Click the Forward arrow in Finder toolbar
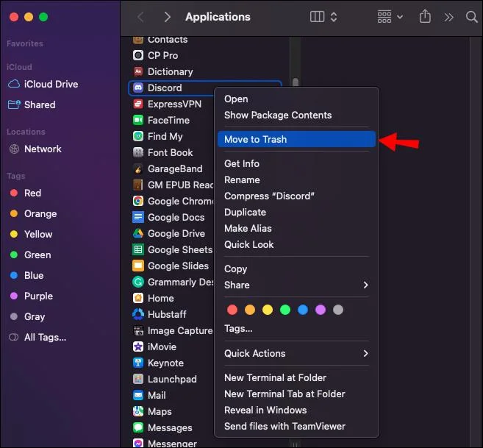Viewport: 483px width, 448px height. (x=167, y=16)
